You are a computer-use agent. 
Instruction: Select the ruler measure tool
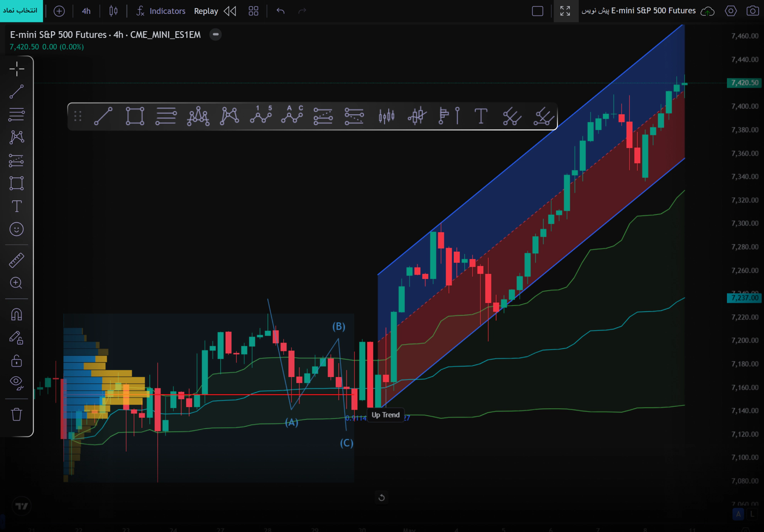coord(17,260)
